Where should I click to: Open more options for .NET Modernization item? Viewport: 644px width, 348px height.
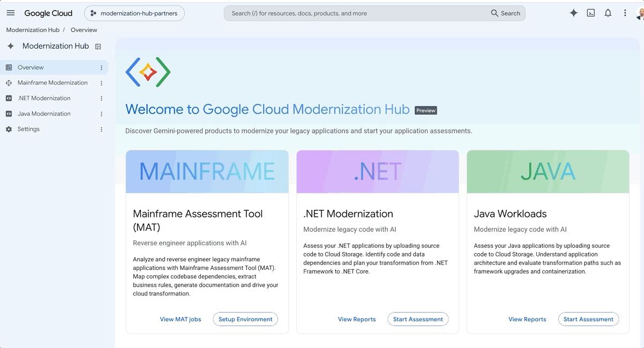pyautogui.click(x=101, y=99)
